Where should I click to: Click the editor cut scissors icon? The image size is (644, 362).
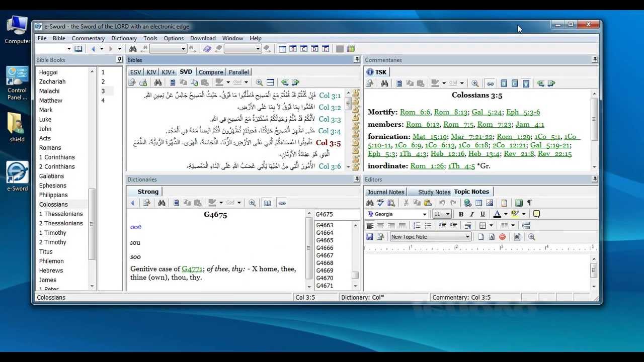click(x=406, y=203)
